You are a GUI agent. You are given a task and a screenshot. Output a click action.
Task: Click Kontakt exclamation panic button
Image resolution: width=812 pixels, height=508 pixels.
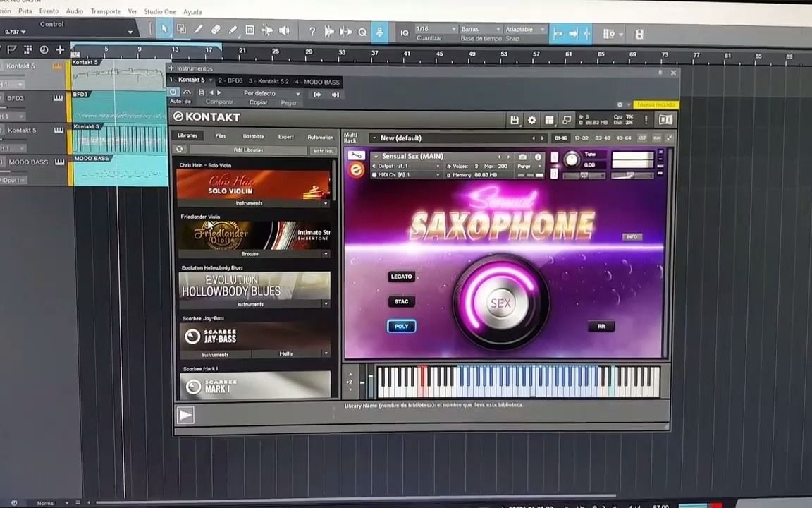(x=646, y=120)
